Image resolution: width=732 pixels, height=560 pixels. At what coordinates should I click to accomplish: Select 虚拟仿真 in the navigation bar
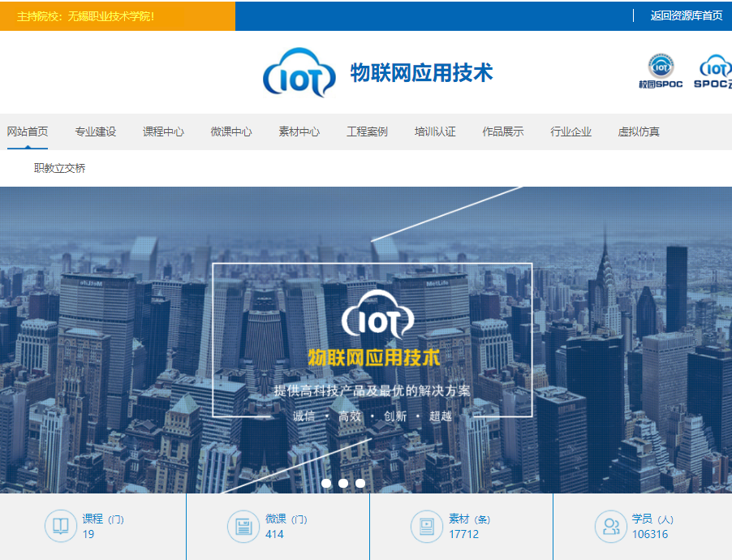pos(639,131)
